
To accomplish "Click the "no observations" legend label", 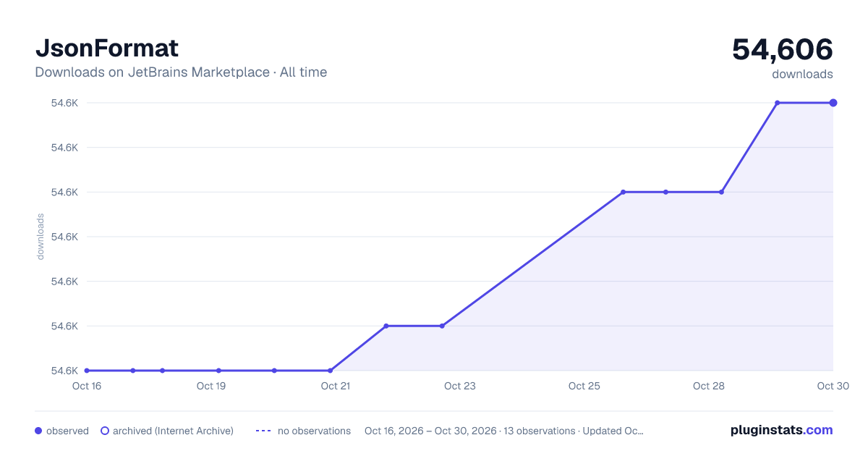I will pos(314,431).
